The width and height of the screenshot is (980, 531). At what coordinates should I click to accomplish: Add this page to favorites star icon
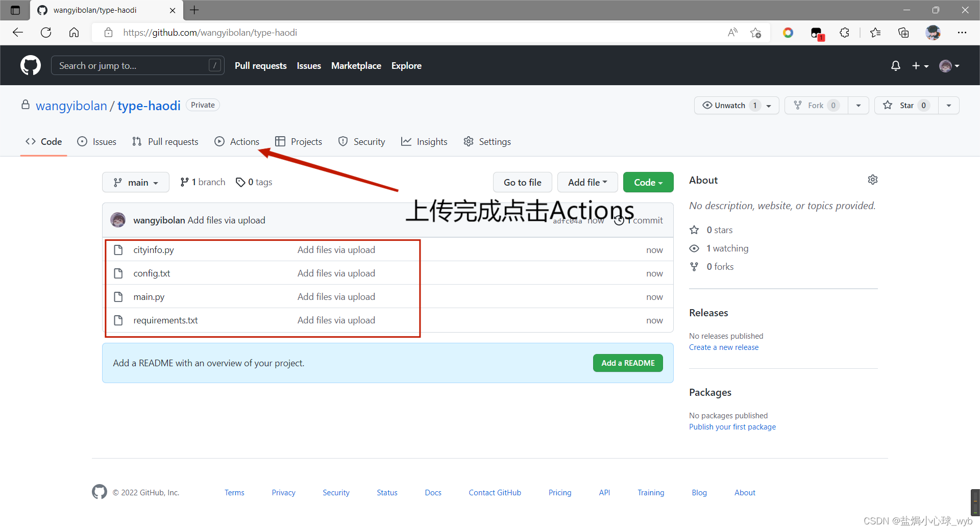[756, 33]
